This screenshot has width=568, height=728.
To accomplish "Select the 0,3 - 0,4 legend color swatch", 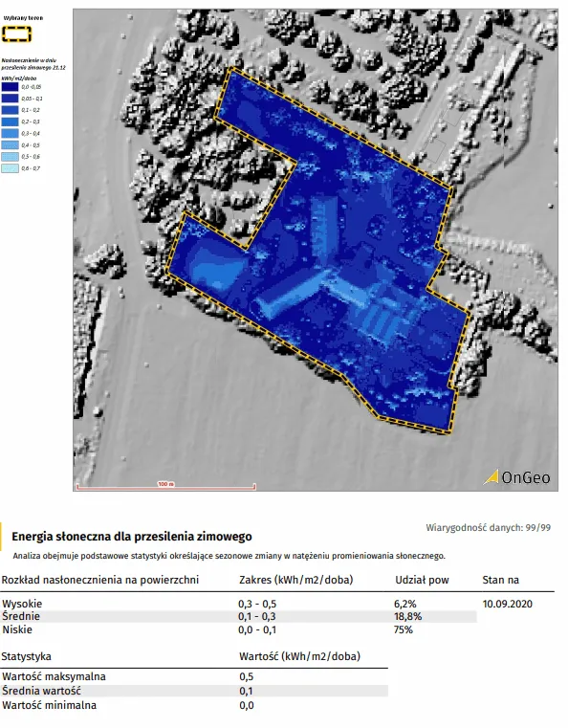I will click(x=10, y=133).
